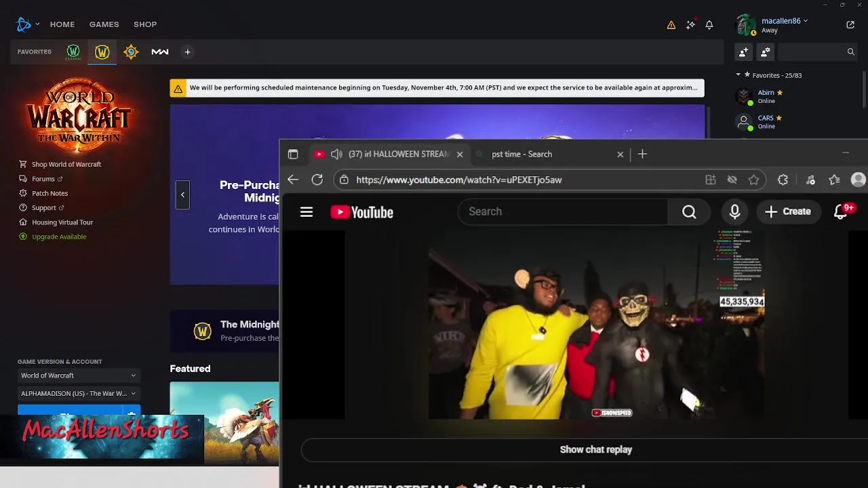This screenshot has height=488, width=868.
Task: Select the Modern Warfare favorites icon
Action: (160, 52)
